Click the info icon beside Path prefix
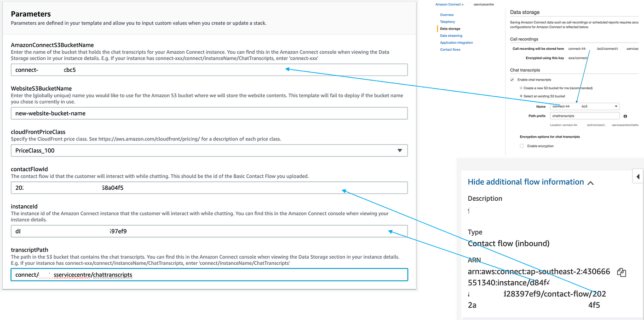Image resolution: width=644 pixels, height=320 pixels. pyautogui.click(x=625, y=116)
